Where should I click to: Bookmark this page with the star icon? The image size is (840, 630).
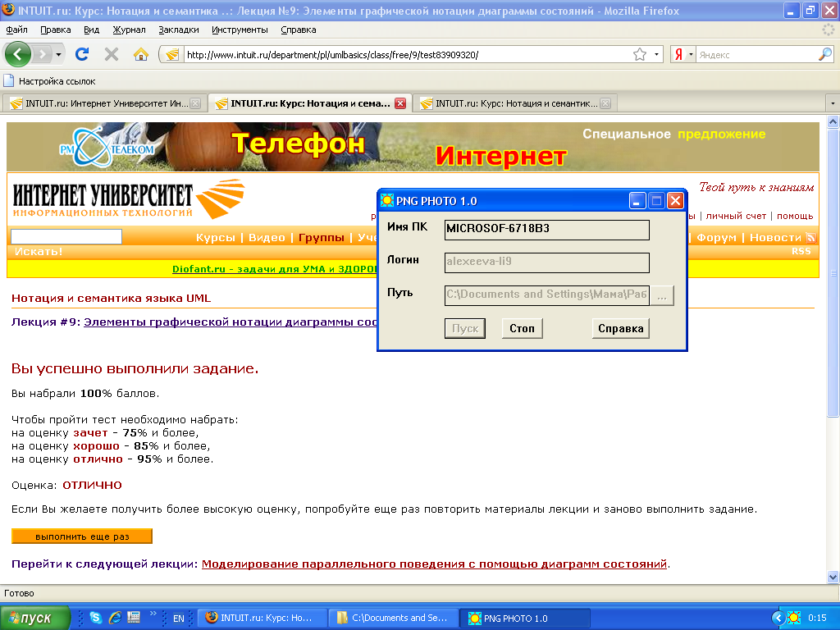pos(640,55)
